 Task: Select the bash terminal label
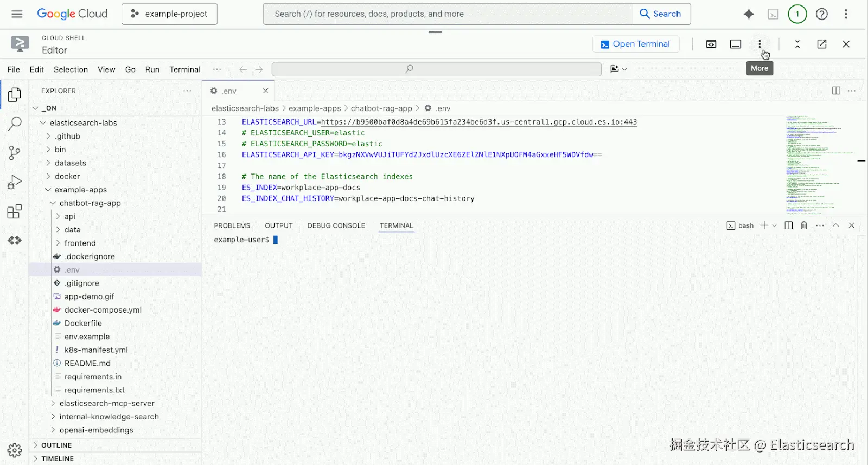(x=741, y=225)
